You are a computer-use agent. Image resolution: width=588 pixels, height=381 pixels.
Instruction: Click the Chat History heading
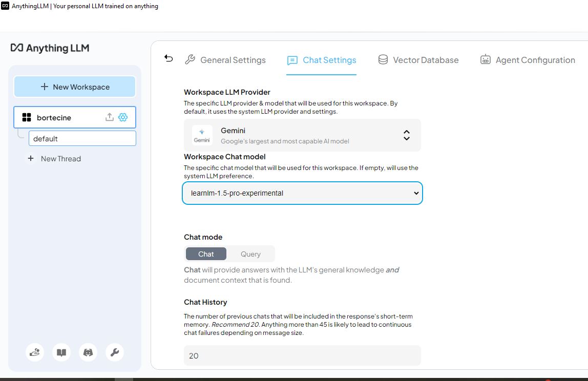205,302
